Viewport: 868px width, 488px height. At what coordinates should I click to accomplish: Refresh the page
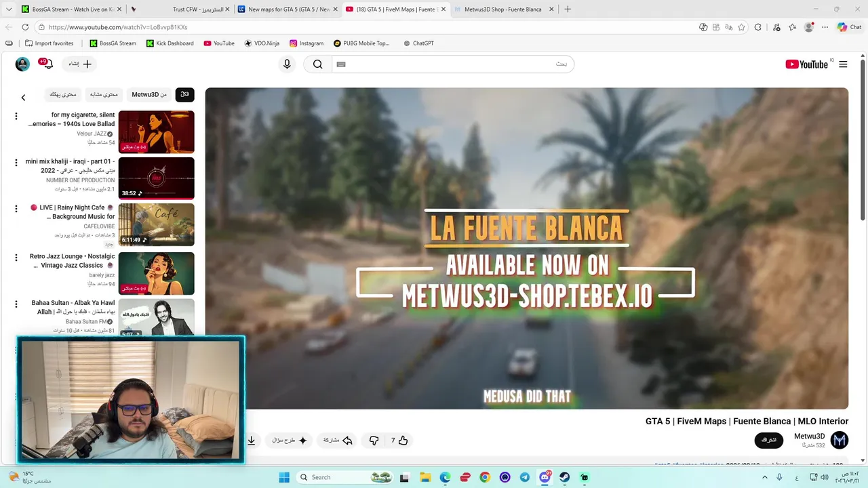pos(25,27)
